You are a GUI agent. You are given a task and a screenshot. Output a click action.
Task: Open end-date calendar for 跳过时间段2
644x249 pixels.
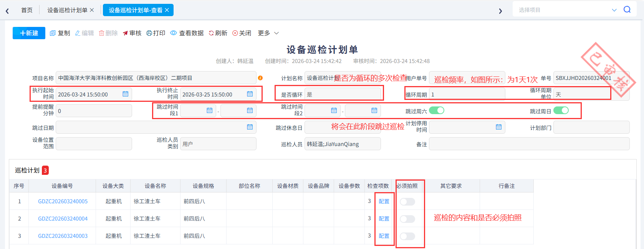tap(374, 111)
